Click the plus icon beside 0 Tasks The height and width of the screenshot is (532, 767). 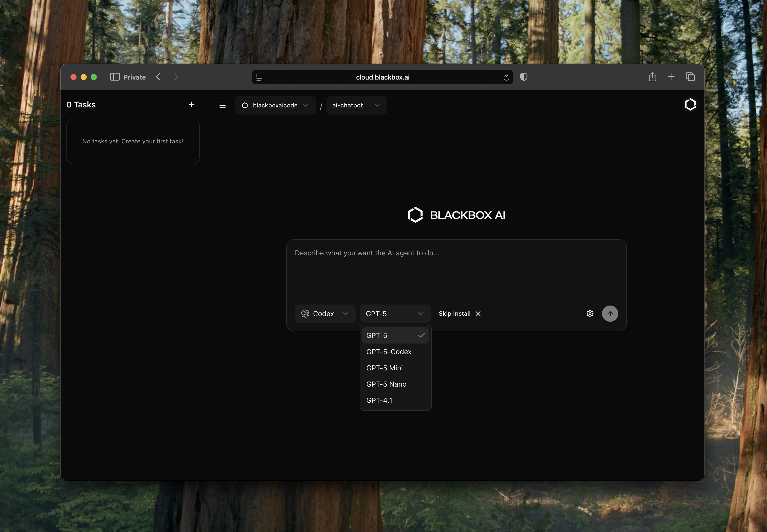[x=191, y=105]
